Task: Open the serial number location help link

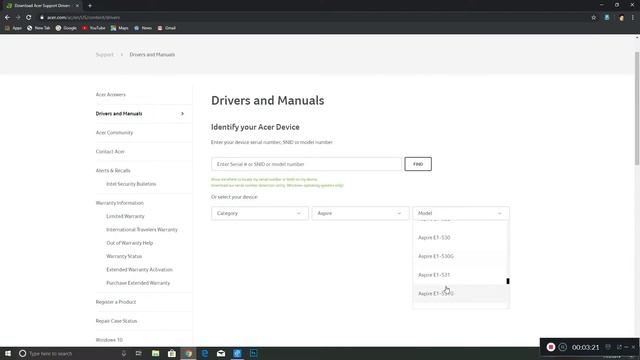Action: pos(264,180)
